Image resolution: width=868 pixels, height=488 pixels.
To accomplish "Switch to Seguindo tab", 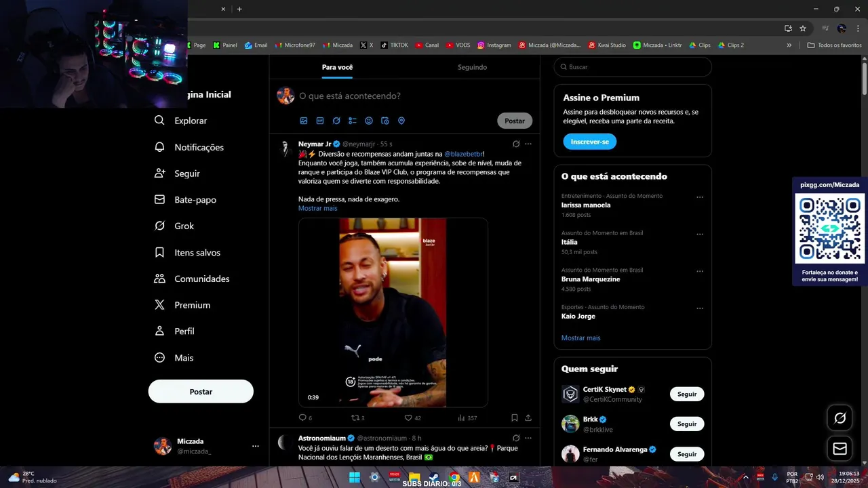I will pos(472,67).
